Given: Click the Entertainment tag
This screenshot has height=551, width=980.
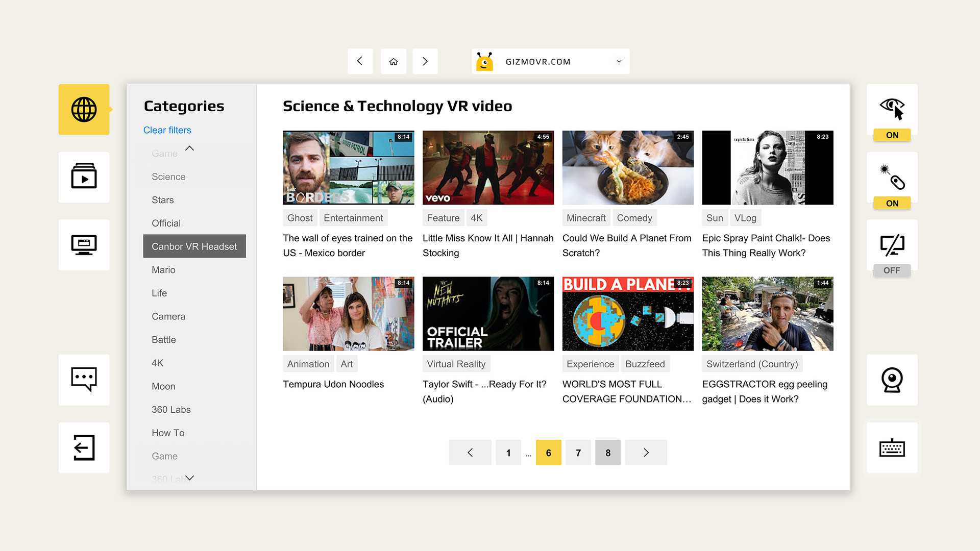Looking at the screenshot, I should [353, 218].
